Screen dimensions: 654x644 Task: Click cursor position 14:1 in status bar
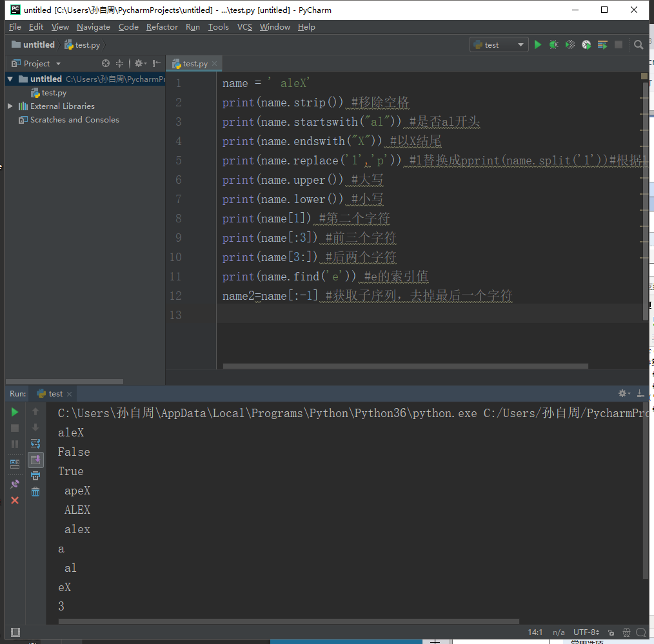(535, 632)
